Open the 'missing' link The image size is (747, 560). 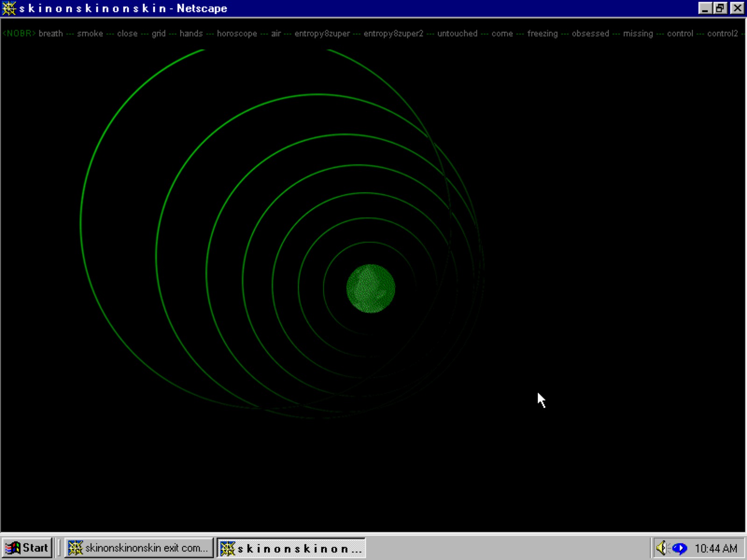tap(638, 34)
